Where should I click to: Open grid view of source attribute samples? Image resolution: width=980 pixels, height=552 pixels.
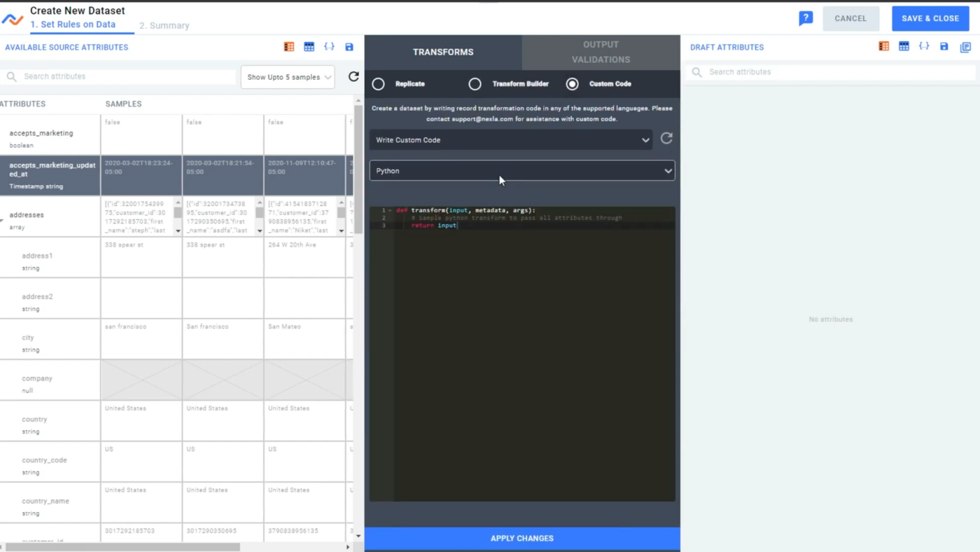point(309,46)
